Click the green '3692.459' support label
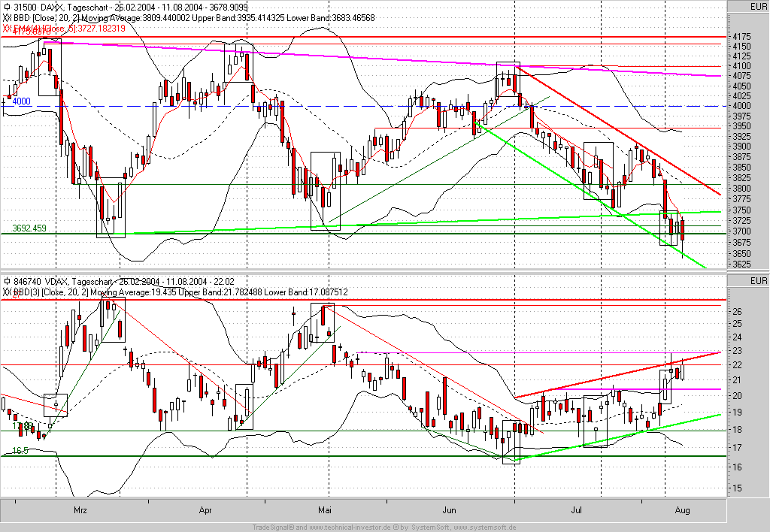The width and height of the screenshot is (770, 532). tap(29, 228)
